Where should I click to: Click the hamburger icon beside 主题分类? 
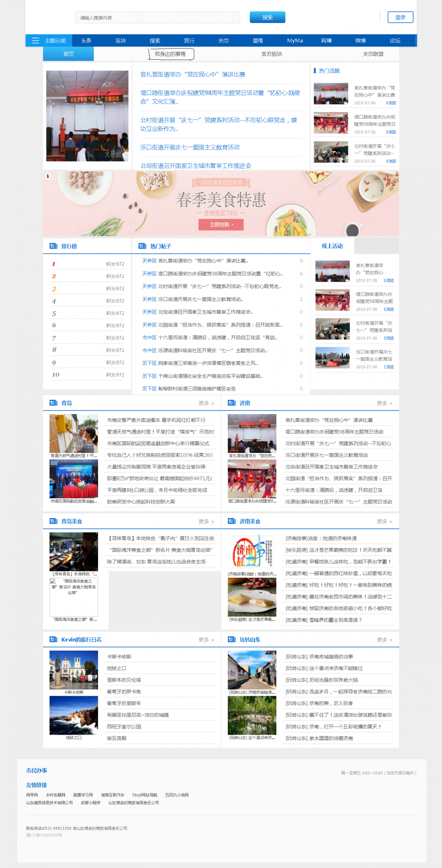35,41
